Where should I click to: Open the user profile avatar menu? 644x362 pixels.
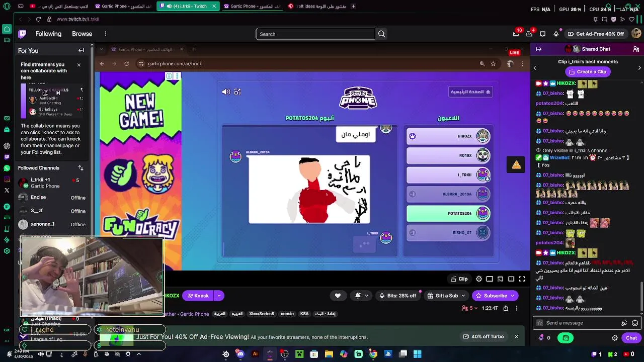[x=636, y=34]
